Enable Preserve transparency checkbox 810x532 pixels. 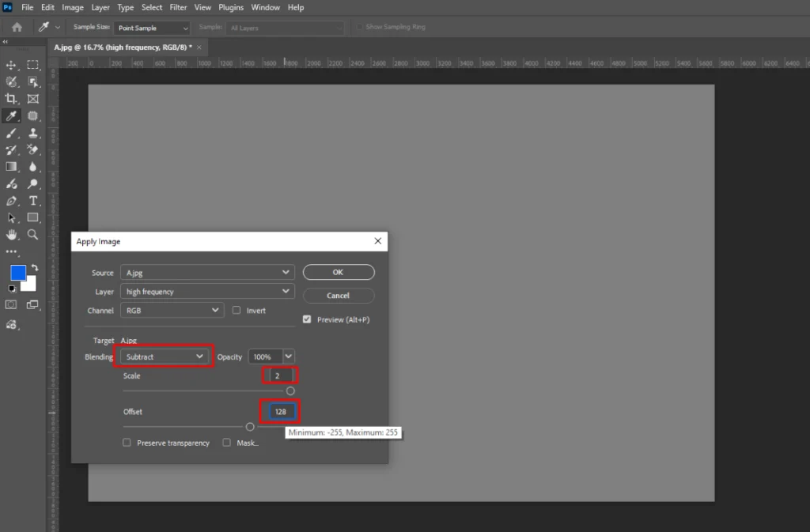pos(127,443)
